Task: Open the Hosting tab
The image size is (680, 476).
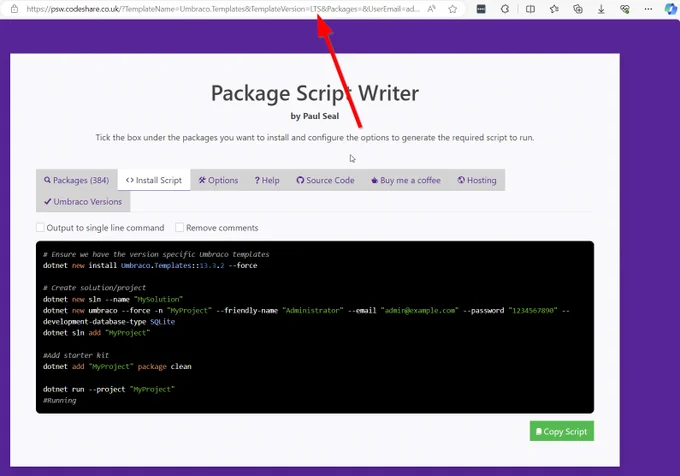Action: tap(477, 180)
